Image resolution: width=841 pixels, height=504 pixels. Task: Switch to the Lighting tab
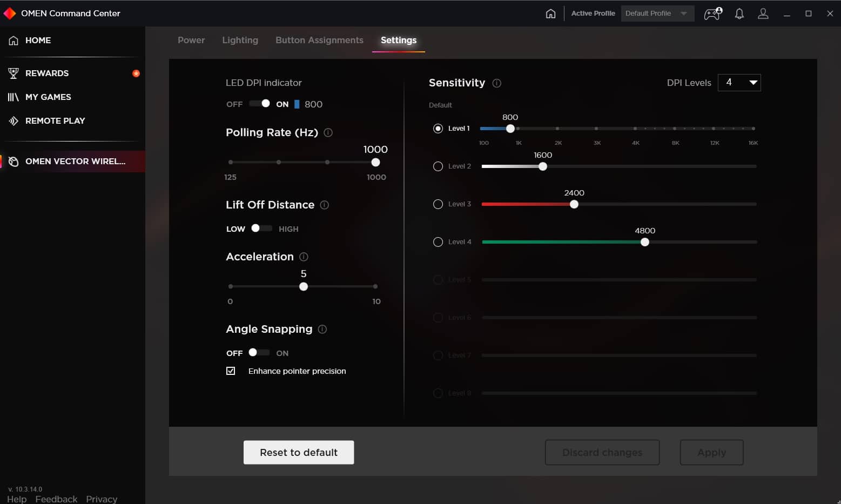240,40
